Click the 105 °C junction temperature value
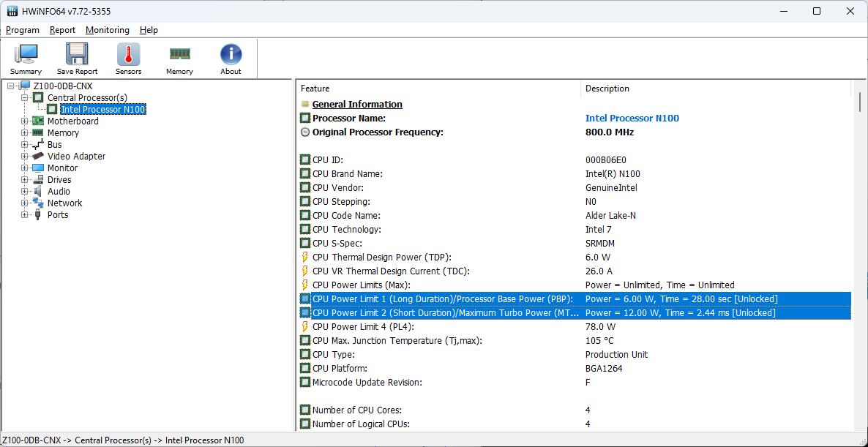 coord(599,340)
